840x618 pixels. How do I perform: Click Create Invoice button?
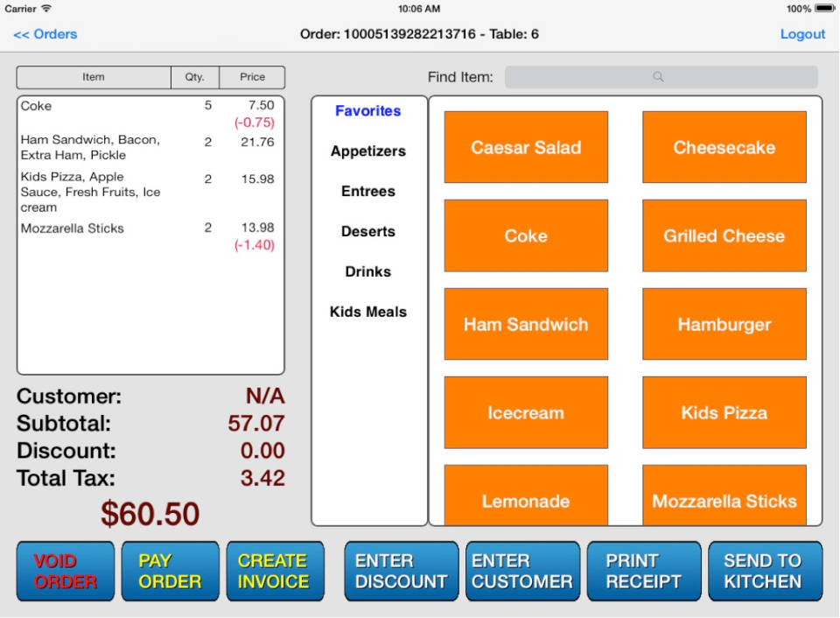[x=276, y=572]
